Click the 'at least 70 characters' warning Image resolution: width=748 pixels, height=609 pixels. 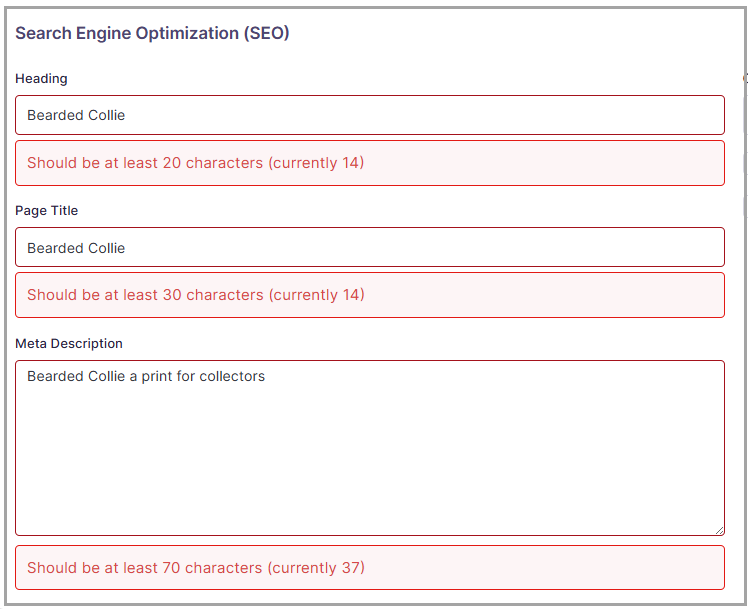[370, 568]
